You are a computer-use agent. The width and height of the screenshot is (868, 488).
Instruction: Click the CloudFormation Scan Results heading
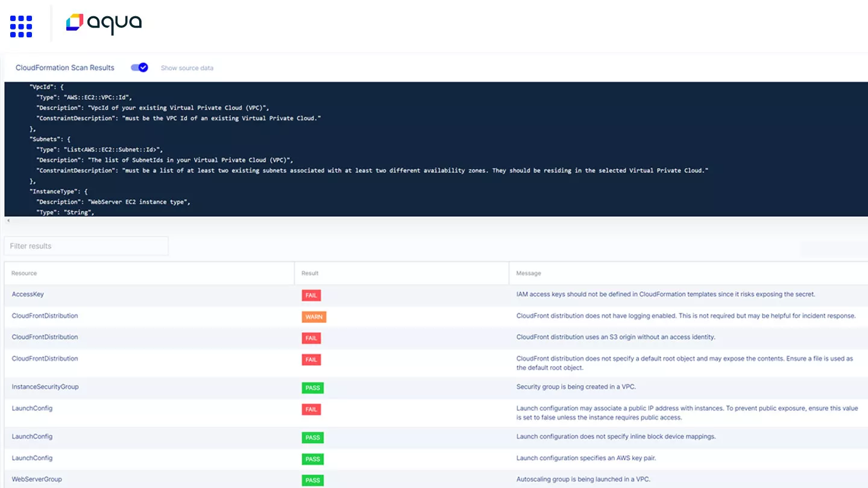(65, 67)
